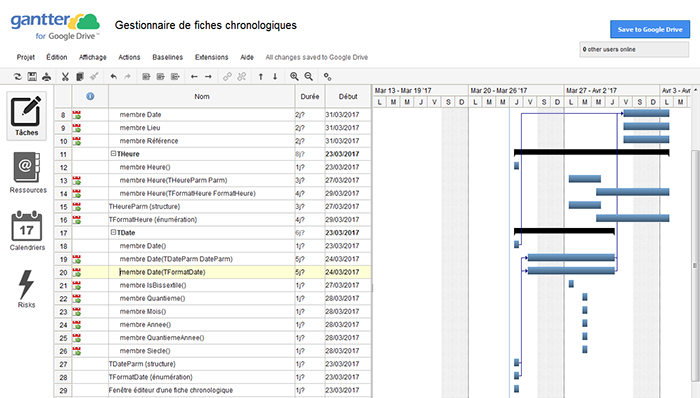
Task: Move task down with down arrow icon
Action: (x=275, y=76)
